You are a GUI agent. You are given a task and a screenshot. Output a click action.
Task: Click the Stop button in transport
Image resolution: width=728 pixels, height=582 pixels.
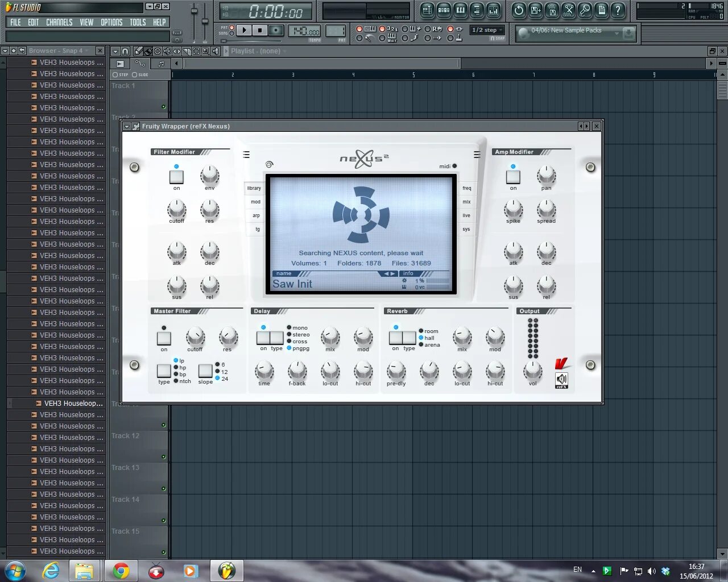coord(260,30)
